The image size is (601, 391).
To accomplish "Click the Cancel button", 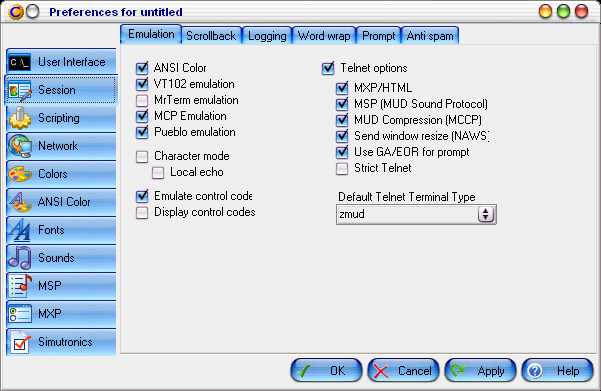I will [x=403, y=370].
